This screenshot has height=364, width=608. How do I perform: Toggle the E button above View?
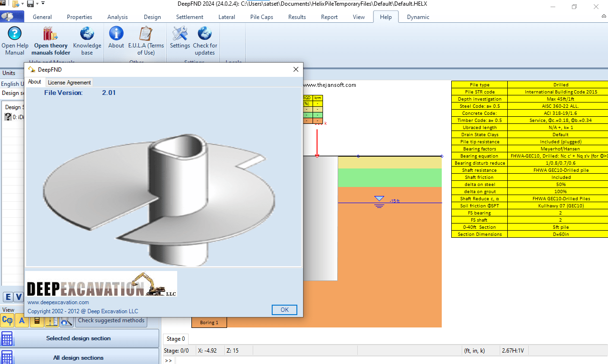click(x=8, y=297)
